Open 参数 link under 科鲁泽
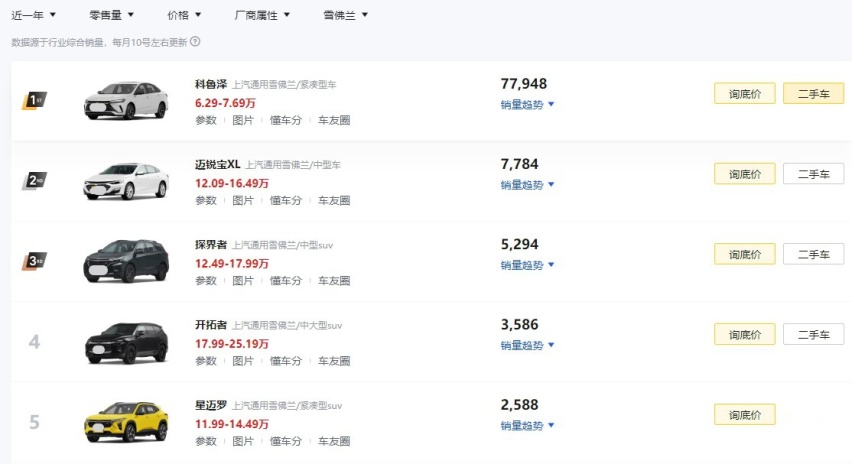 point(206,120)
